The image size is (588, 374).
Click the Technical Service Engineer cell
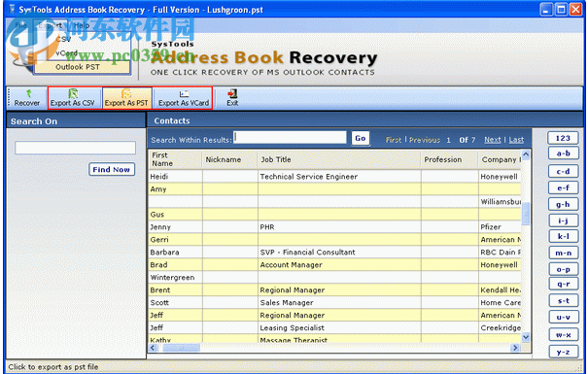339,177
